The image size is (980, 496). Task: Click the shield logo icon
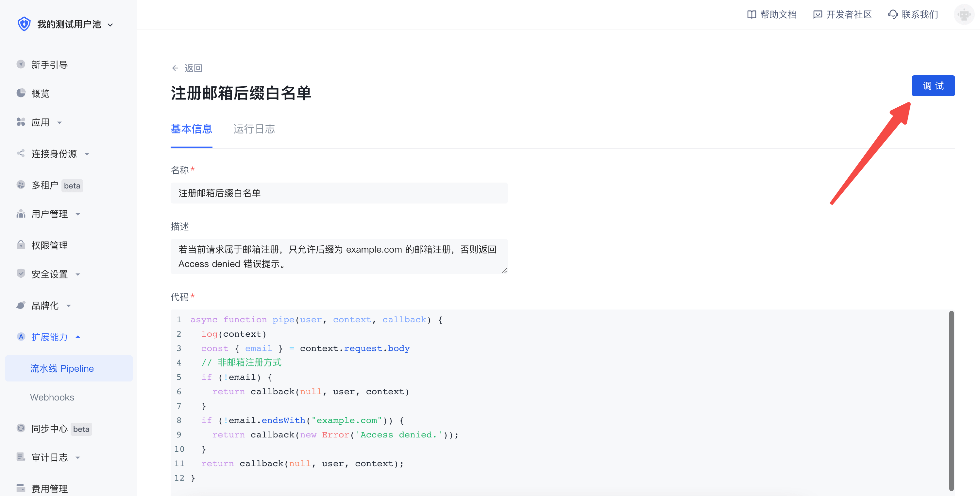[x=24, y=24]
